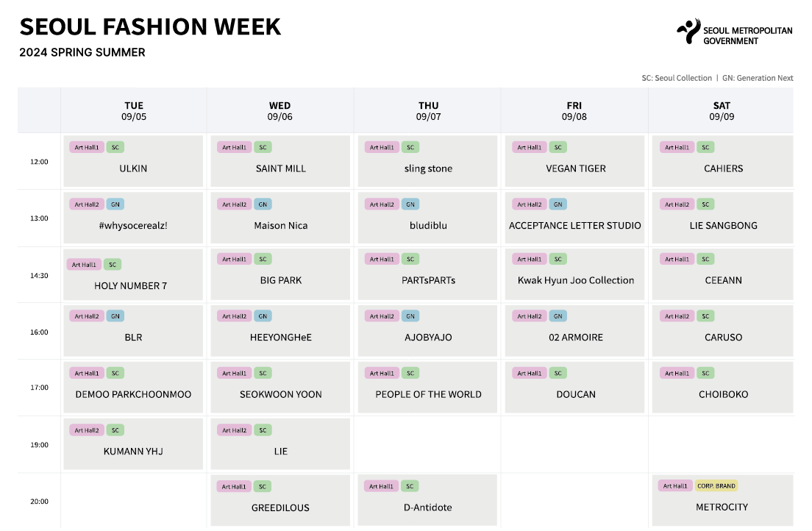
Task: Click the CORP. BRAND tag on METROCITY
Action: [716, 486]
